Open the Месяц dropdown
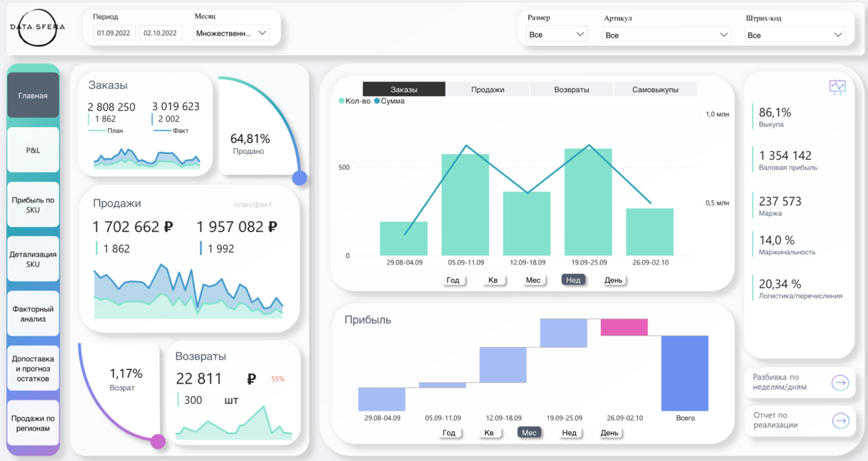This screenshot has height=461, width=868. click(x=231, y=33)
